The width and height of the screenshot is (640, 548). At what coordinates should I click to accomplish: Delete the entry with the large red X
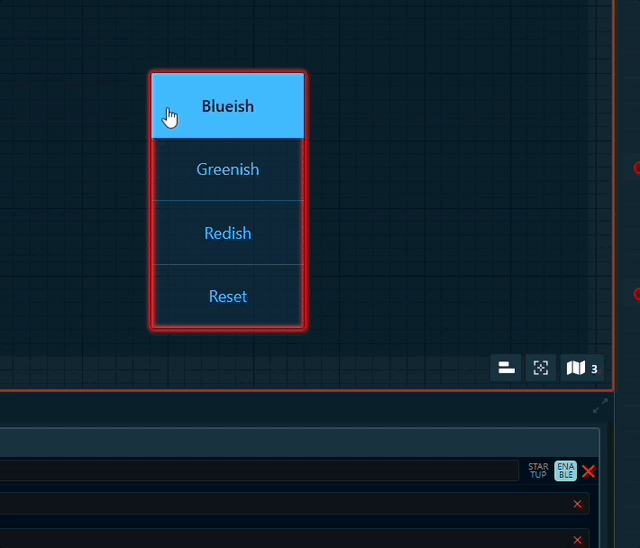tap(589, 471)
